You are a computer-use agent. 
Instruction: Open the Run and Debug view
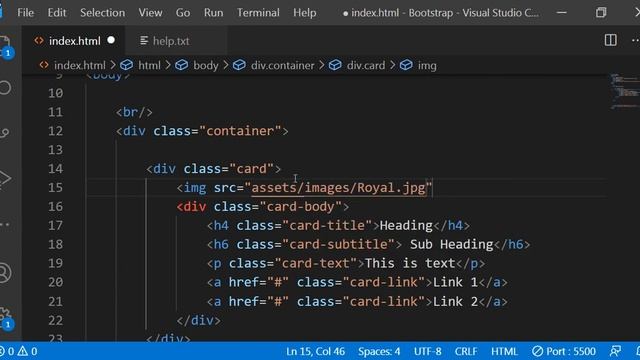tap(4, 178)
